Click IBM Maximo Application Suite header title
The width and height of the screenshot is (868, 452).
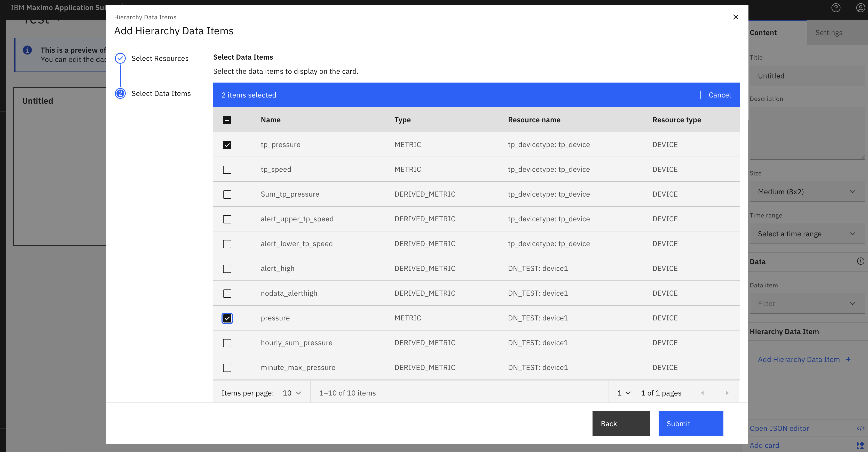(58, 7)
